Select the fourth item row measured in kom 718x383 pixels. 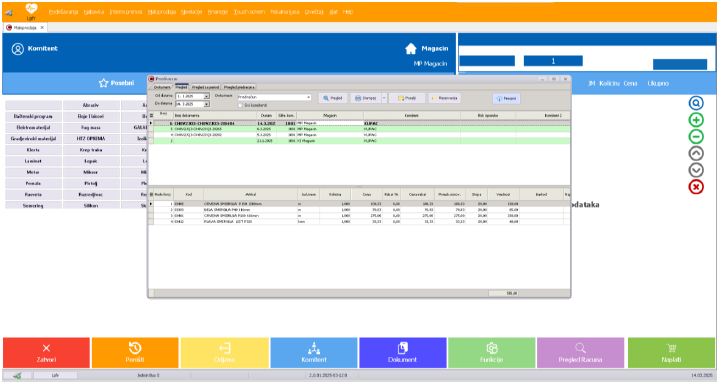pyautogui.click(x=359, y=221)
